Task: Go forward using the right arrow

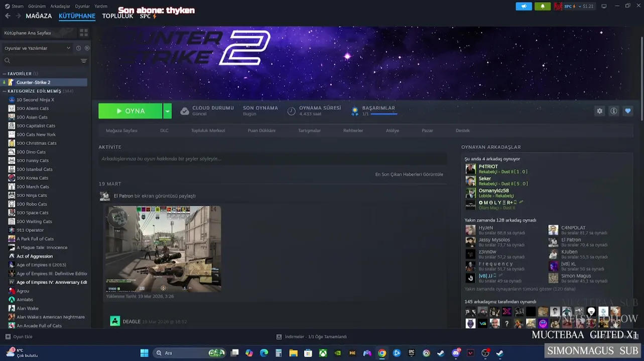Action: [x=18, y=16]
